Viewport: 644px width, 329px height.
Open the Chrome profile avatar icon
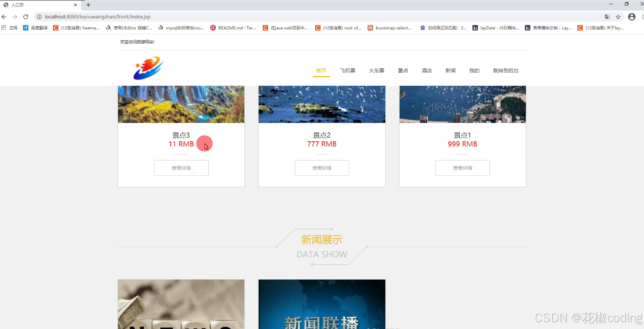click(631, 17)
